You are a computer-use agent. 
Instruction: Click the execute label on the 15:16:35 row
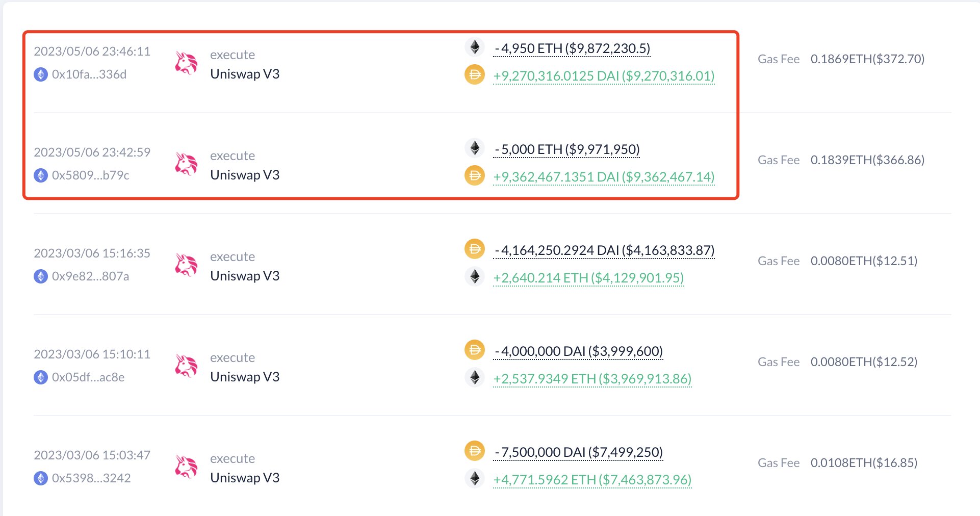[233, 256]
